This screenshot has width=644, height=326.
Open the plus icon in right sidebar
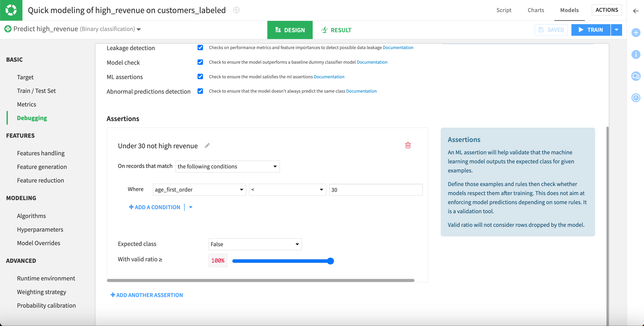[636, 33]
